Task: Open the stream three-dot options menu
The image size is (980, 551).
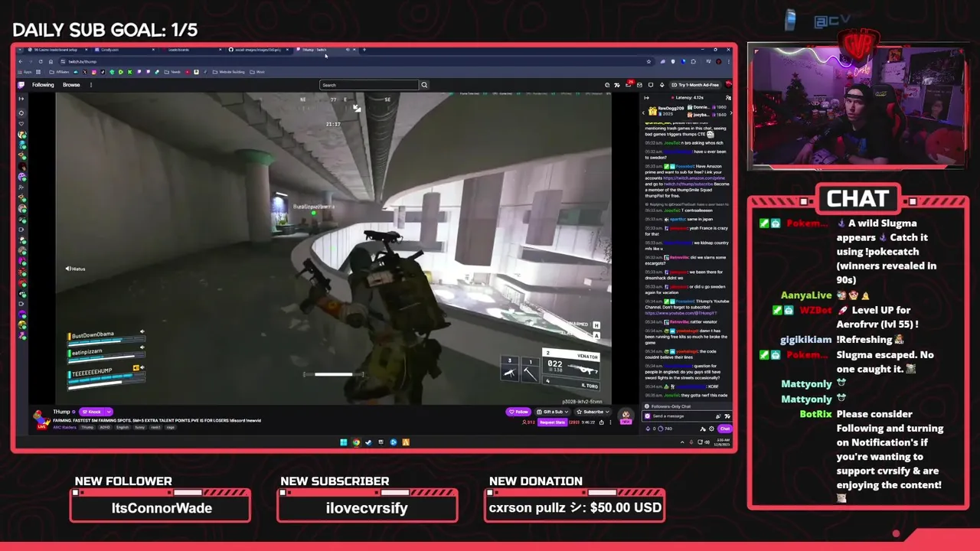Action: click(610, 422)
